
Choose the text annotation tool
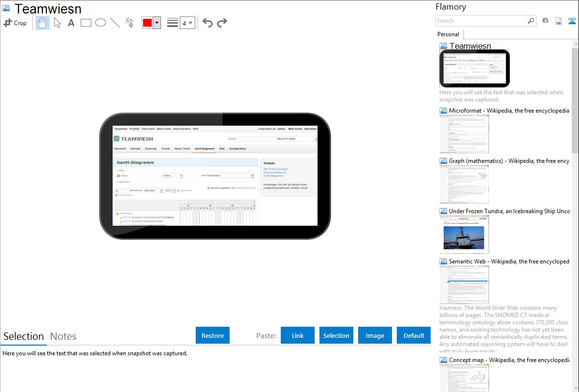[x=71, y=23]
